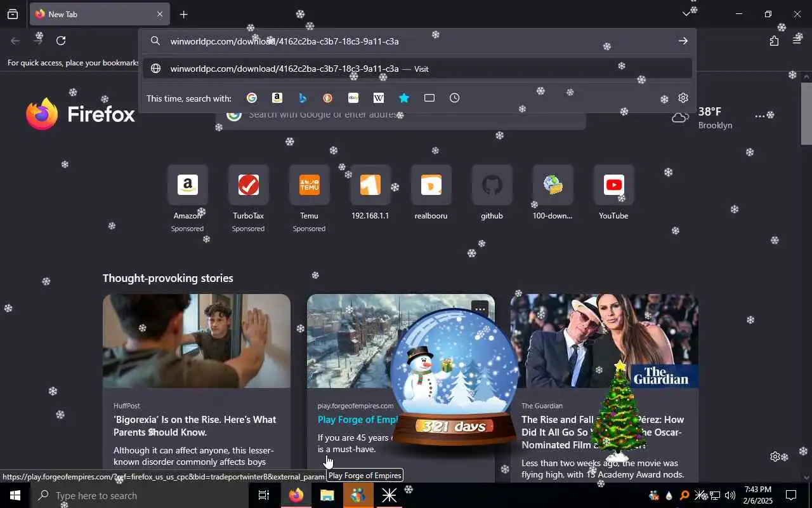Select the New Tab tab
812x508 pixels.
pos(100,14)
